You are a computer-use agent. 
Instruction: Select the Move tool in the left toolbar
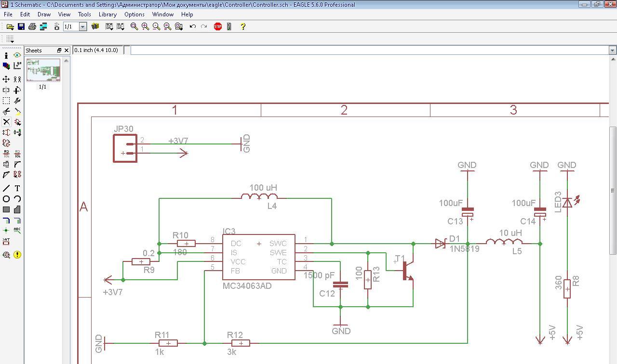click(6, 79)
